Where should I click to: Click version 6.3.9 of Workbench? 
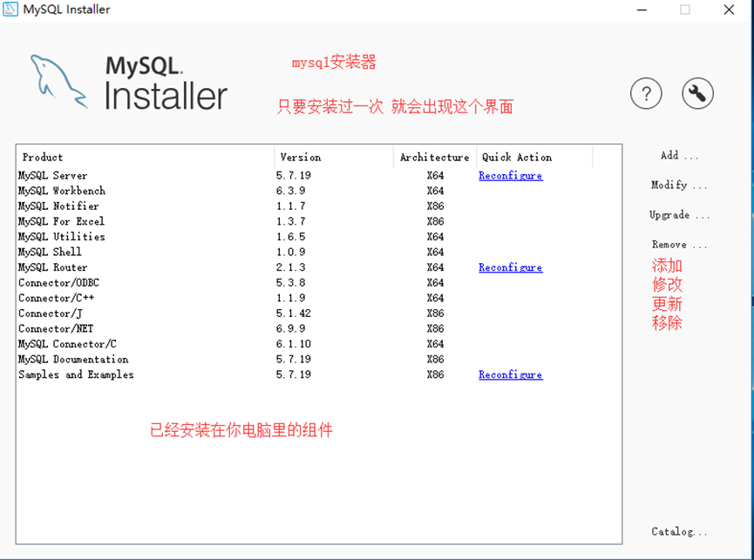(290, 191)
